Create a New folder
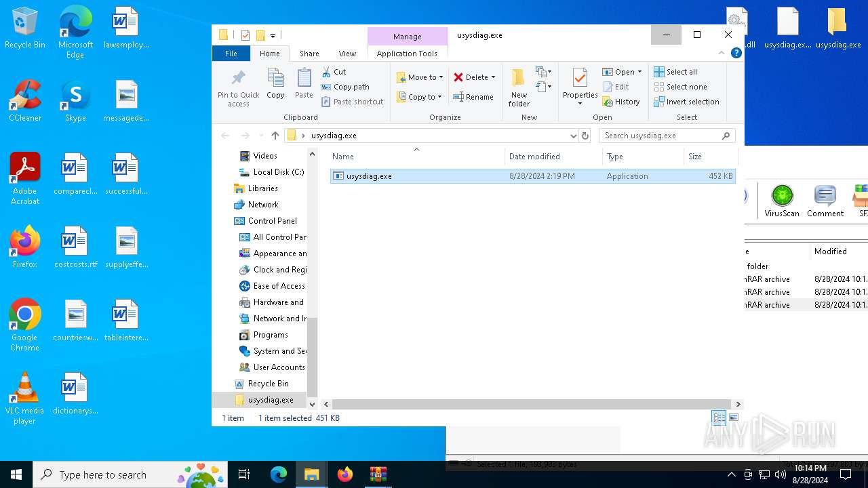 pyautogui.click(x=519, y=87)
